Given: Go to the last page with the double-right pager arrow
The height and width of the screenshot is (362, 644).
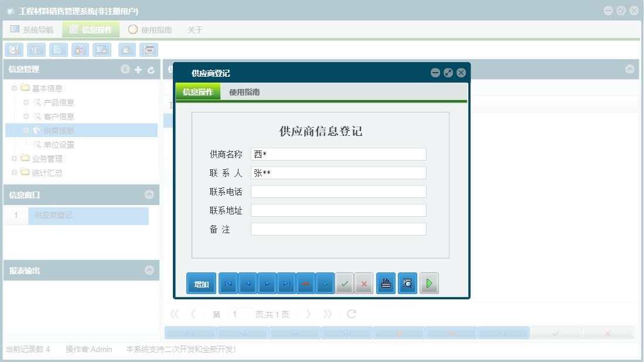Looking at the screenshot, I should pos(327,314).
